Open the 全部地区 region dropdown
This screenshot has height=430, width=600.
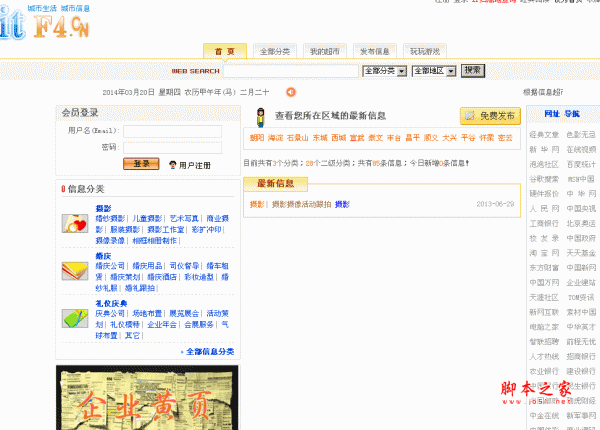(x=434, y=71)
